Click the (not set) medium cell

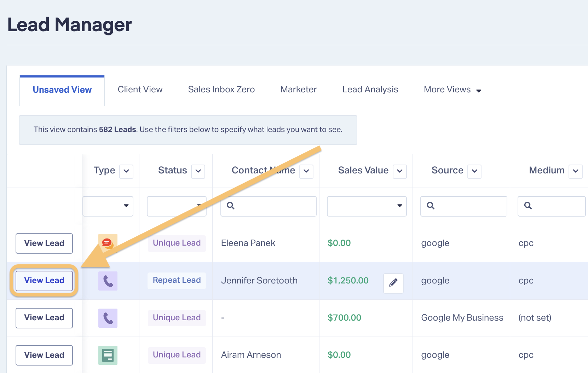[535, 318]
